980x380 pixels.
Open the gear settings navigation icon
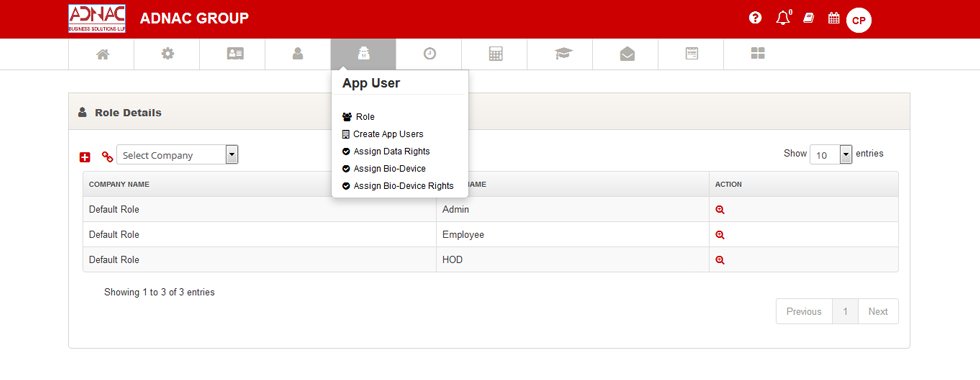coord(168,54)
